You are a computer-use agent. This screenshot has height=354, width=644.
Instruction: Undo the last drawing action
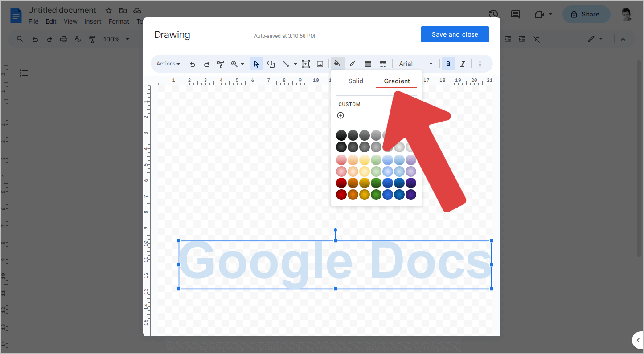coord(193,64)
